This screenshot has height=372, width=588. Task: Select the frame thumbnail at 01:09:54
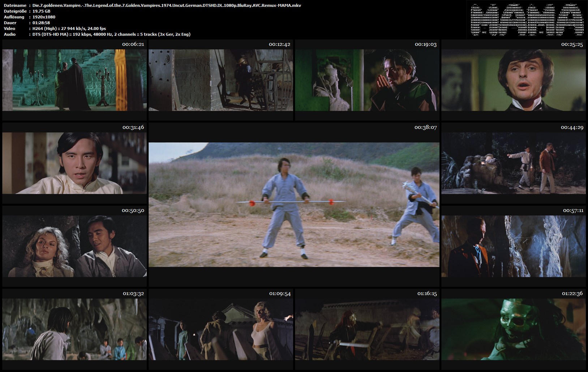[221, 329]
